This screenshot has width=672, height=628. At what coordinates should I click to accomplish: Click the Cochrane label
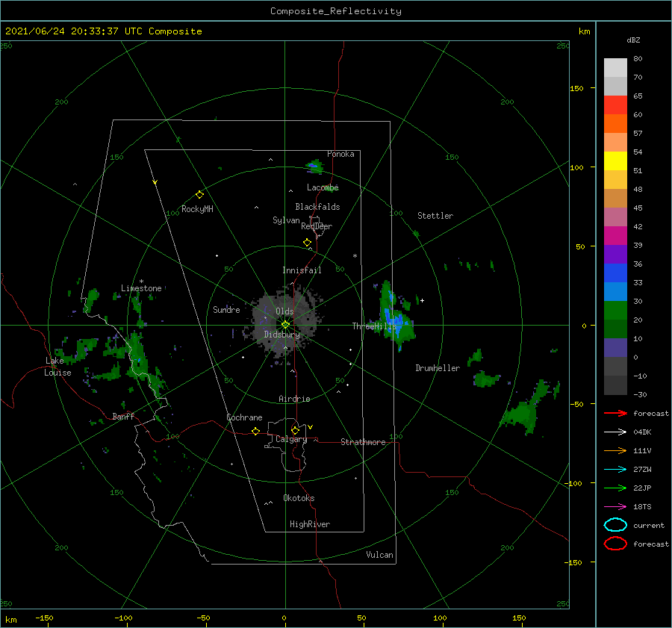244,417
